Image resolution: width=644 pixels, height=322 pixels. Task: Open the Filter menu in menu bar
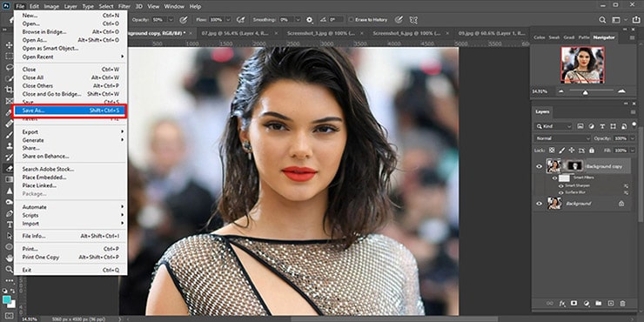click(x=124, y=7)
